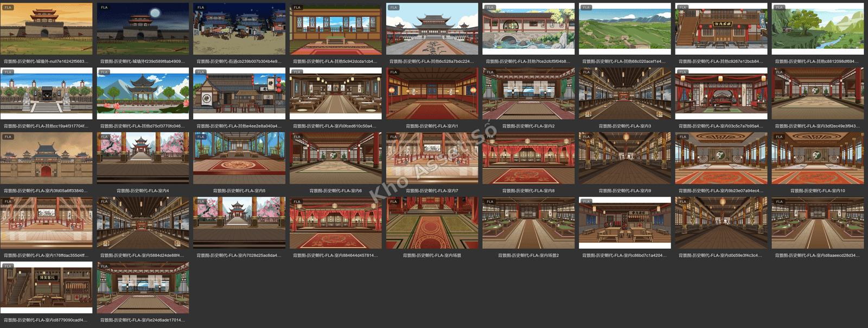Click the file label ending 室内场景2

pos(528,255)
